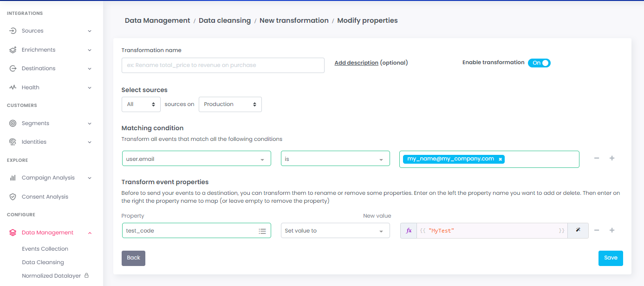This screenshot has width=644, height=286.
Task: Click the Add description link
Action: (356, 63)
